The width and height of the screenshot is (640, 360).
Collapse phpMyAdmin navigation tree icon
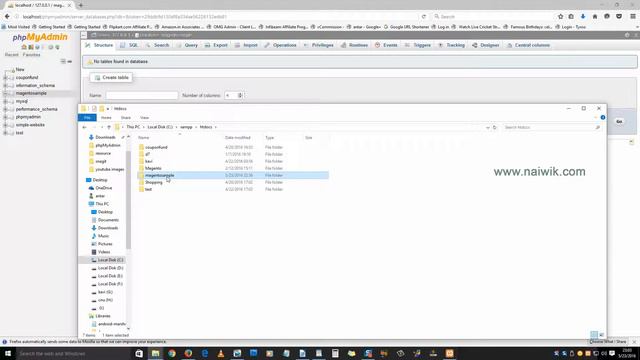pyautogui.click(x=63, y=61)
